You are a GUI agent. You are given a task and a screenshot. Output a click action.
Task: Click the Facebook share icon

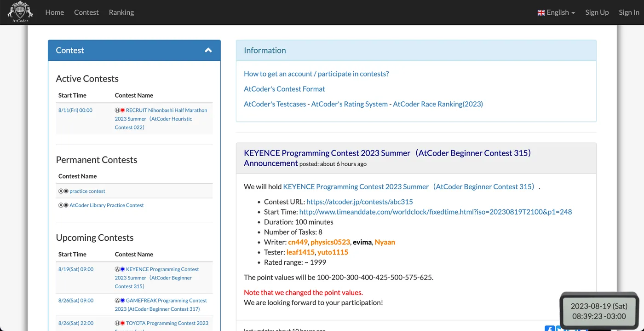550,328
